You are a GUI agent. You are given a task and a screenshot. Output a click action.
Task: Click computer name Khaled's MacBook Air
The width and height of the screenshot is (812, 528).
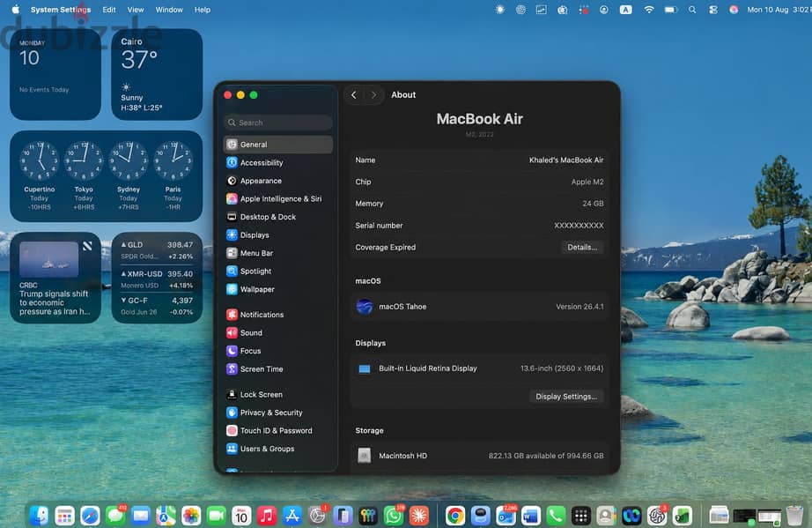(x=566, y=160)
